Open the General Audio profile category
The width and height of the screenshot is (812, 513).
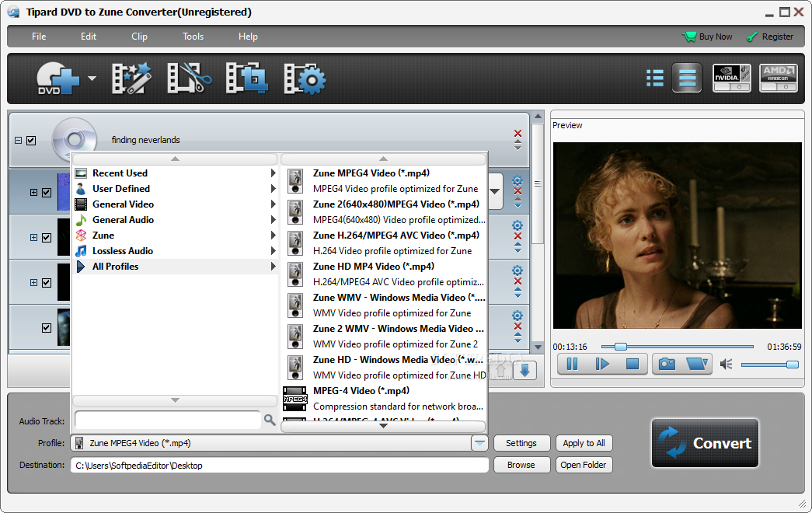(x=176, y=220)
